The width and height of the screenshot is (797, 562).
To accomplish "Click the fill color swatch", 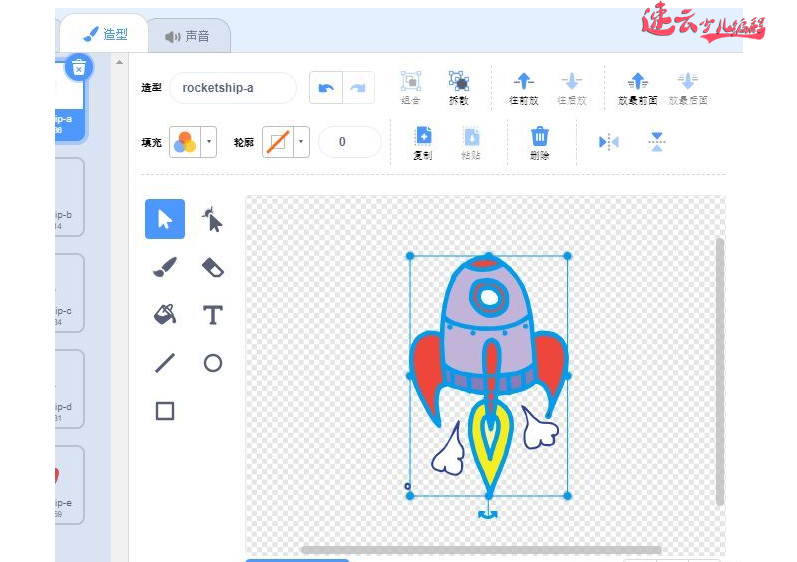I will (184, 142).
